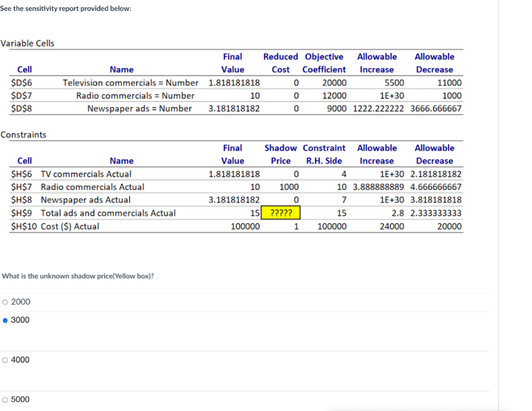This screenshot has width=532, height=411.
Task: Select the 5000 radio button option
Action: (x=4, y=399)
